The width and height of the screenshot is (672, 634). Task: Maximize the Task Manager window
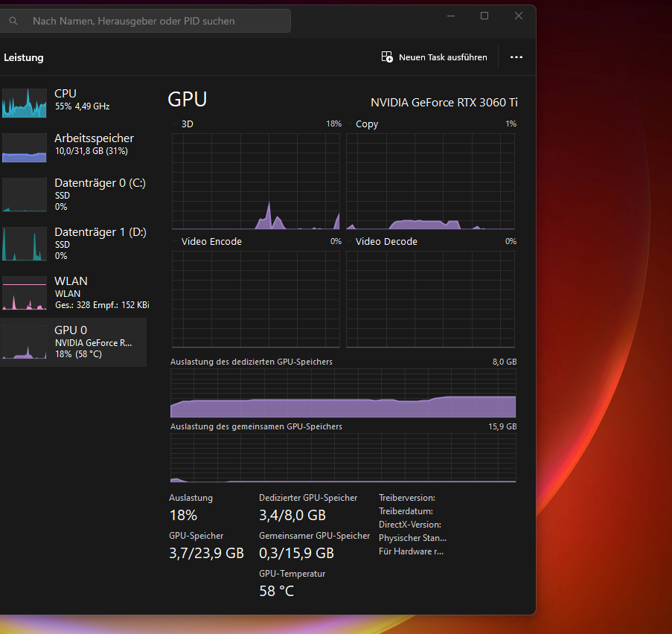484,16
